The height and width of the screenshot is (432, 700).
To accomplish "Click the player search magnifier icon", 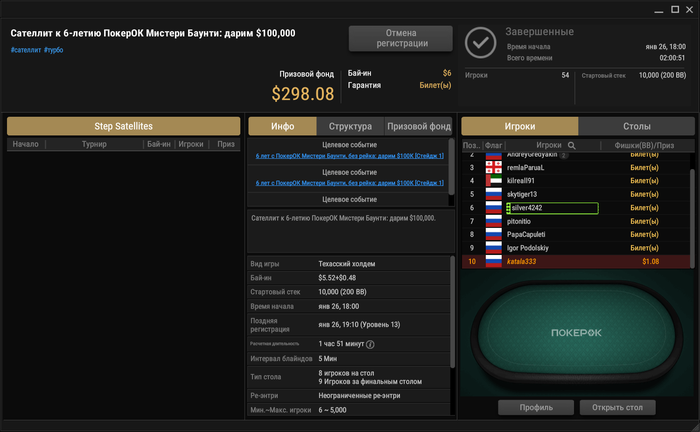I will tap(571, 145).
